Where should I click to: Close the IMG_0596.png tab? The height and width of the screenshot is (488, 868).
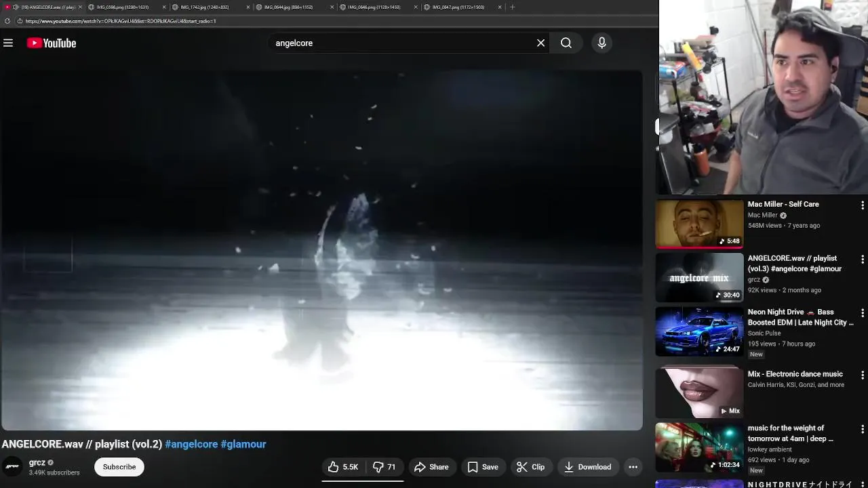click(164, 7)
